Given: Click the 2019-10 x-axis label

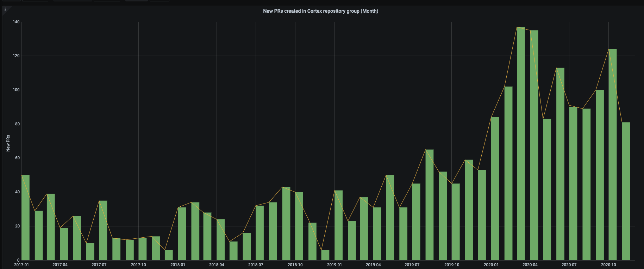Looking at the screenshot, I should pos(452,265).
